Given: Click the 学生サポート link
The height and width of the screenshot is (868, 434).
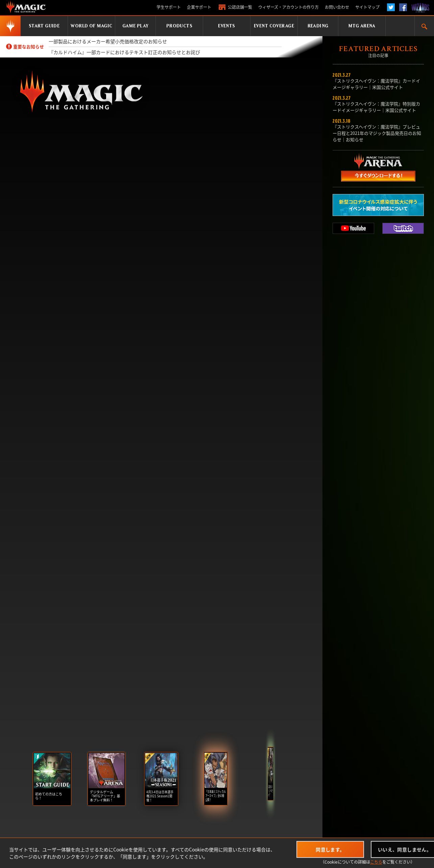Looking at the screenshot, I should (168, 7).
